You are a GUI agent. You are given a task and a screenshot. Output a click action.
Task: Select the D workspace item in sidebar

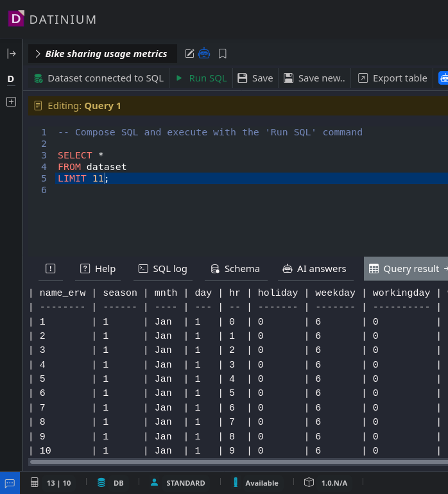point(11,79)
